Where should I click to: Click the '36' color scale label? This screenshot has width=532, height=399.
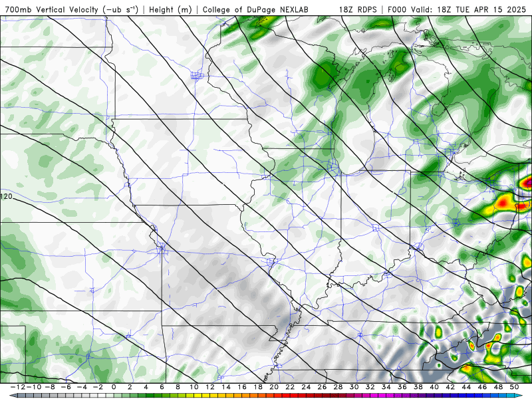(402, 387)
